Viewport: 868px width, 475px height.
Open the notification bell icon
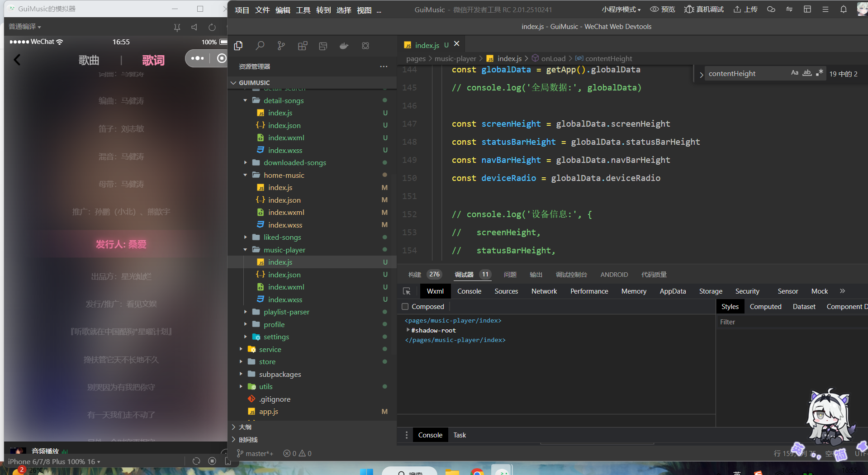click(843, 9)
